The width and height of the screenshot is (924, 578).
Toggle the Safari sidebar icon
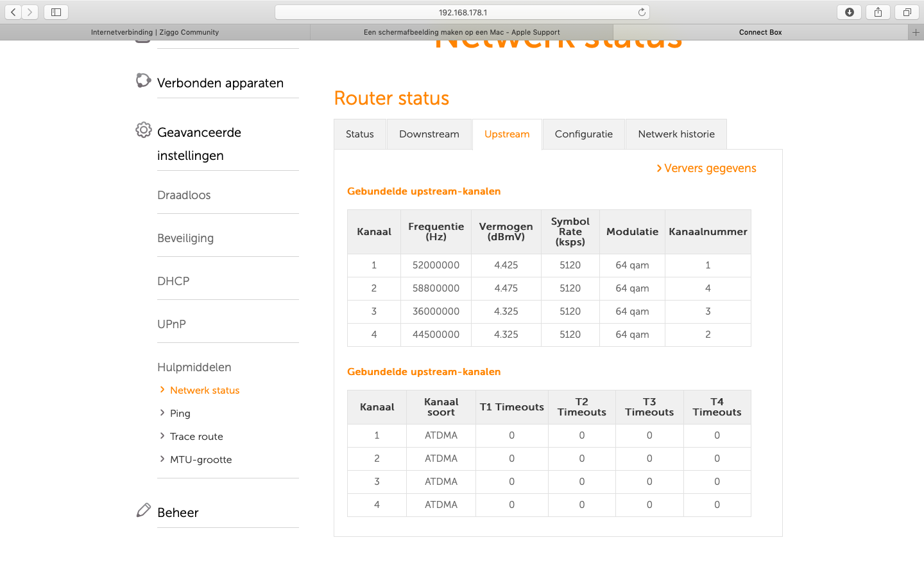click(x=56, y=12)
